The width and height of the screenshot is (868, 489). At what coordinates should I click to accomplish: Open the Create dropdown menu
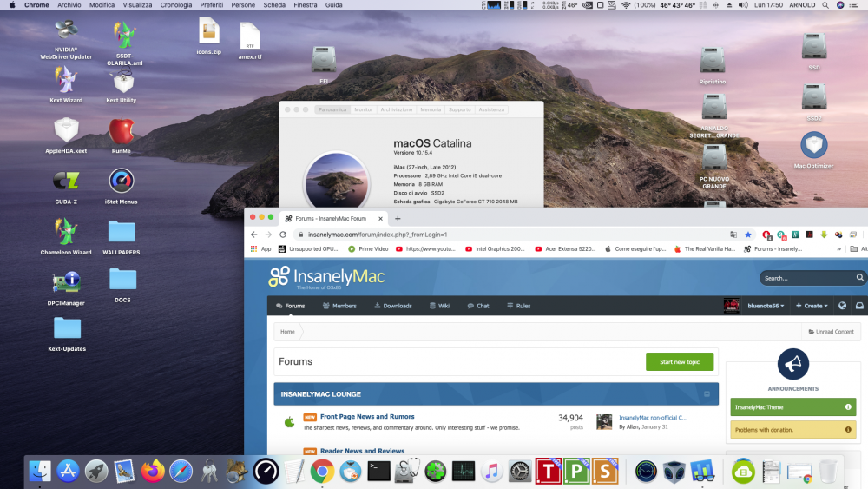(812, 305)
